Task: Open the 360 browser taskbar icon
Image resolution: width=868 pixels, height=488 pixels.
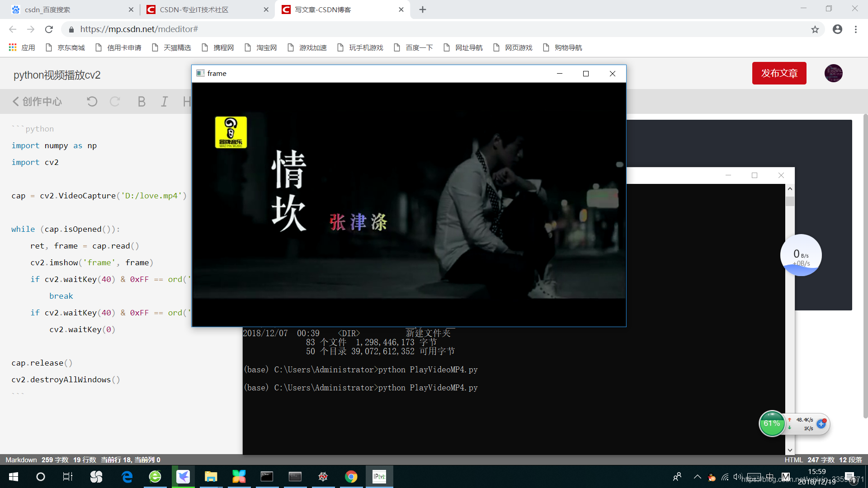Action: click(x=155, y=477)
